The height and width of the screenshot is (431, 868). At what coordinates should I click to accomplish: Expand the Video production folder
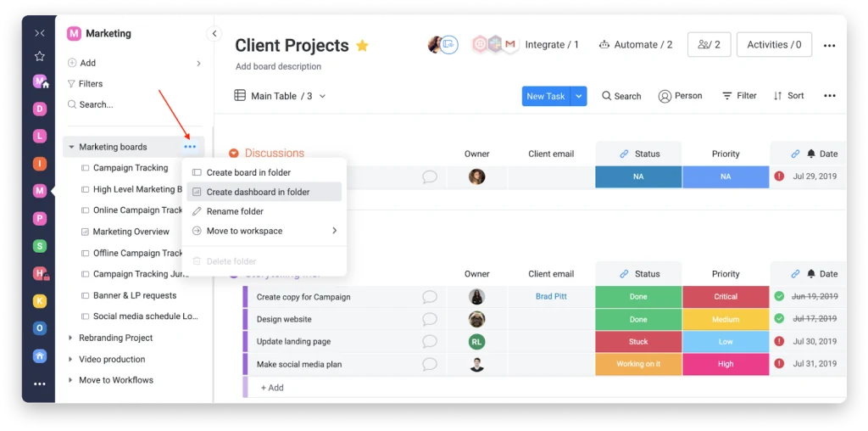(x=70, y=359)
